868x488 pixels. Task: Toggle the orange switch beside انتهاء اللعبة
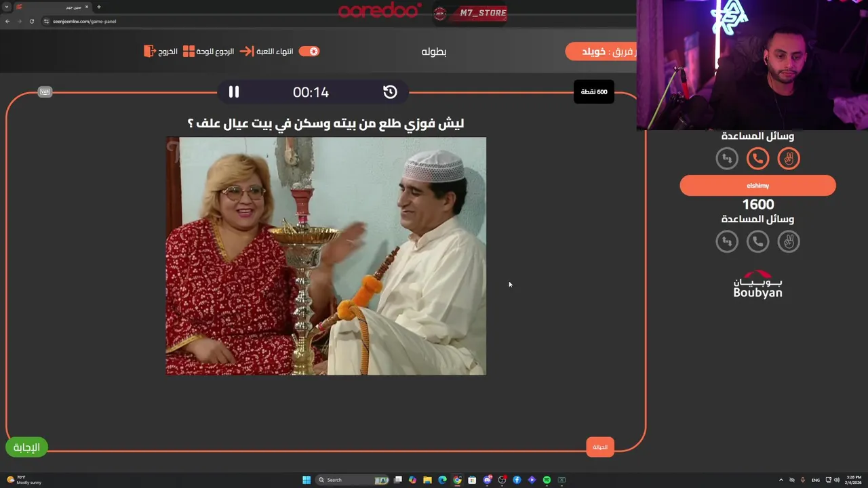click(x=309, y=52)
